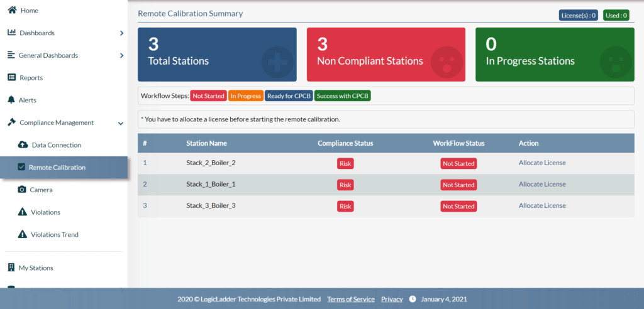Click the Violations warning triangle icon
Viewport: 644px width, 309px height.
pos(22,212)
